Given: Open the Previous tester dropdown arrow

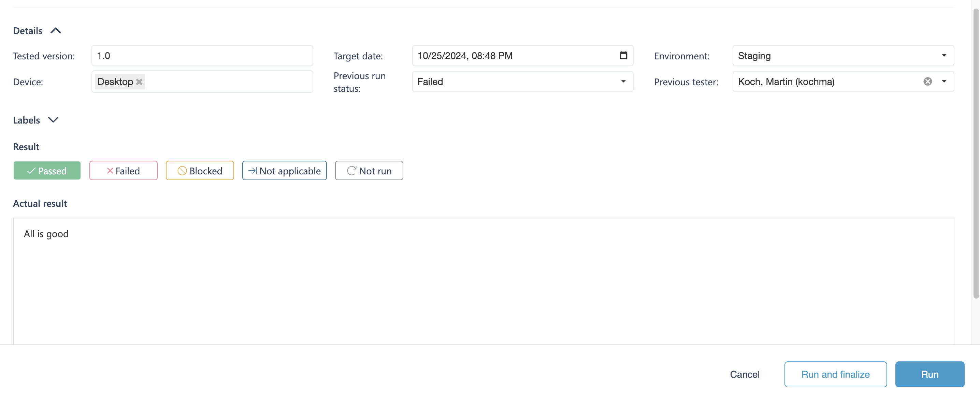Looking at the screenshot, I should pos(944,81).
